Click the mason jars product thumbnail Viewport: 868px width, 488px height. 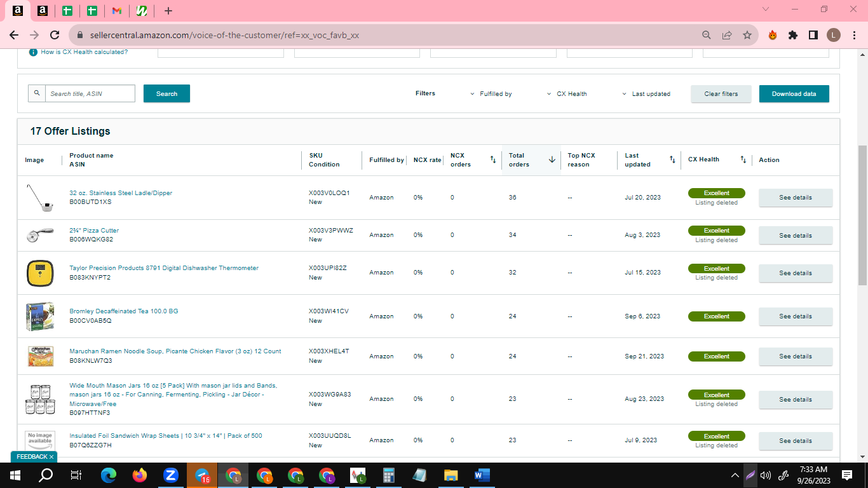(40, 399)
